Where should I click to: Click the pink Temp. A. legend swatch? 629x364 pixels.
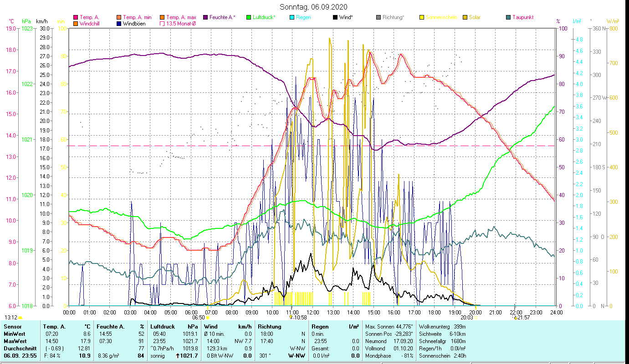coord(76,18)
